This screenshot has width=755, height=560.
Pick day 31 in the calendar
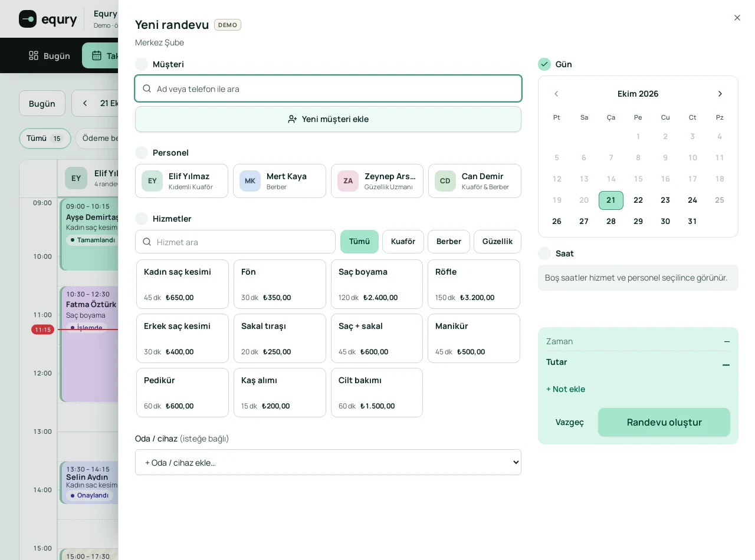[692, 222]
